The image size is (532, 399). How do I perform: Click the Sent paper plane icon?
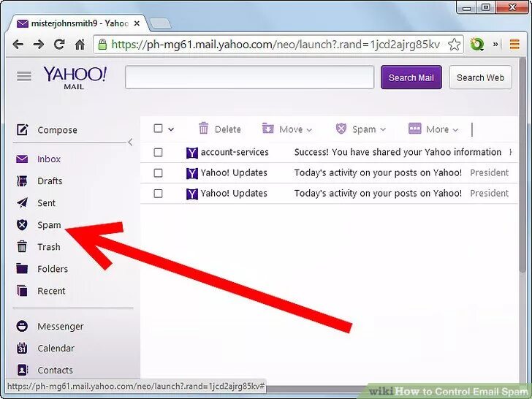[22, 203]
